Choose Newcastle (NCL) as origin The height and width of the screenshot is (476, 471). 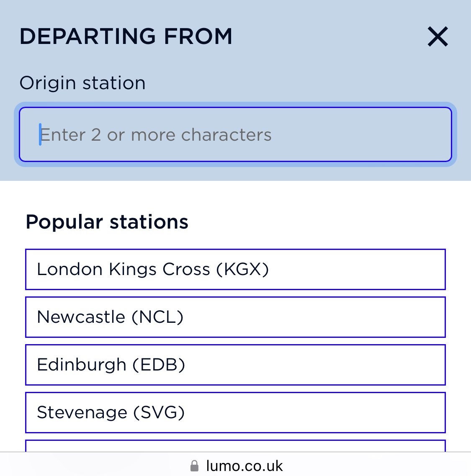(235, 317)
